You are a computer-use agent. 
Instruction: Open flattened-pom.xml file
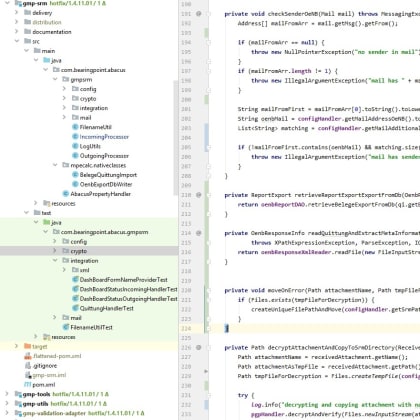(x=57, y=356)
